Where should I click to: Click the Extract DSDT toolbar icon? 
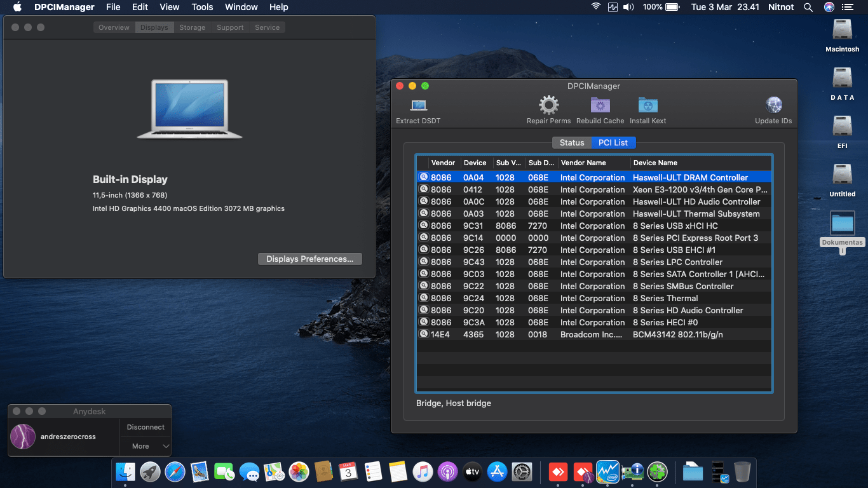pyautogui.click(x=419, y=105)
